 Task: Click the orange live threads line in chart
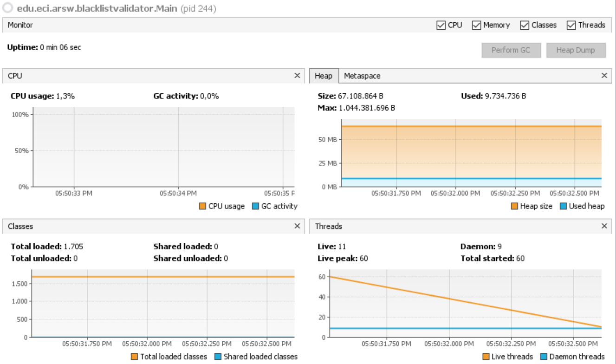coord(466,302)
